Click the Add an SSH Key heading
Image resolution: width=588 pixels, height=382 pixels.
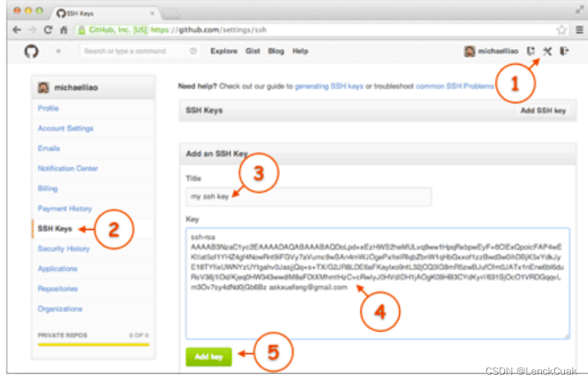coord(216,154)
